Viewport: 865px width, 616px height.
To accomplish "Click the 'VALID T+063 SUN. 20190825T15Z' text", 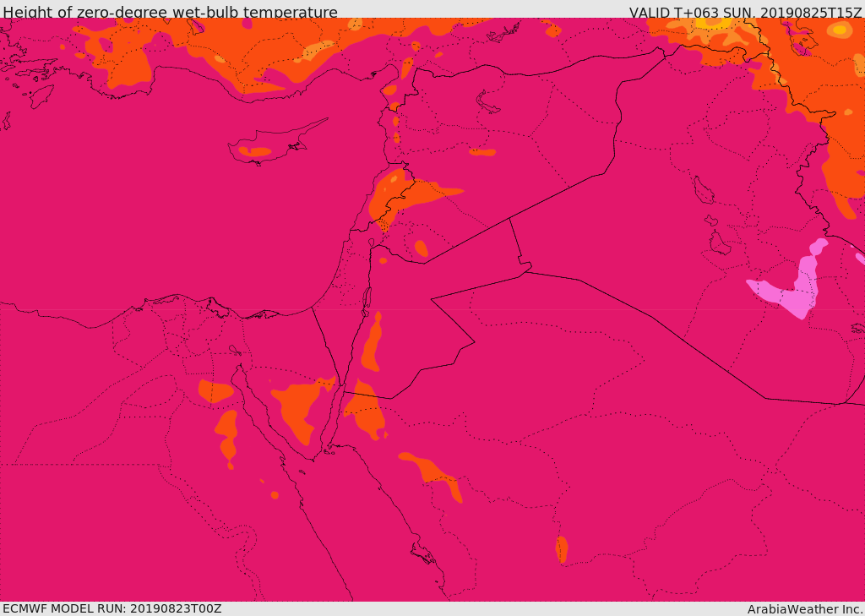I will pyautogui.click(x=745, y=12).
